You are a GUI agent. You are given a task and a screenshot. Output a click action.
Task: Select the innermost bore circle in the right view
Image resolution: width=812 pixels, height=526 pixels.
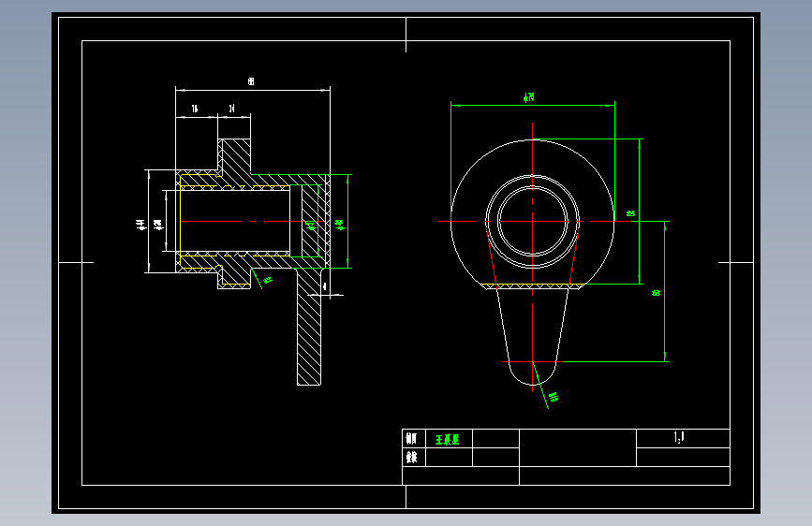[x=532, y=221]
